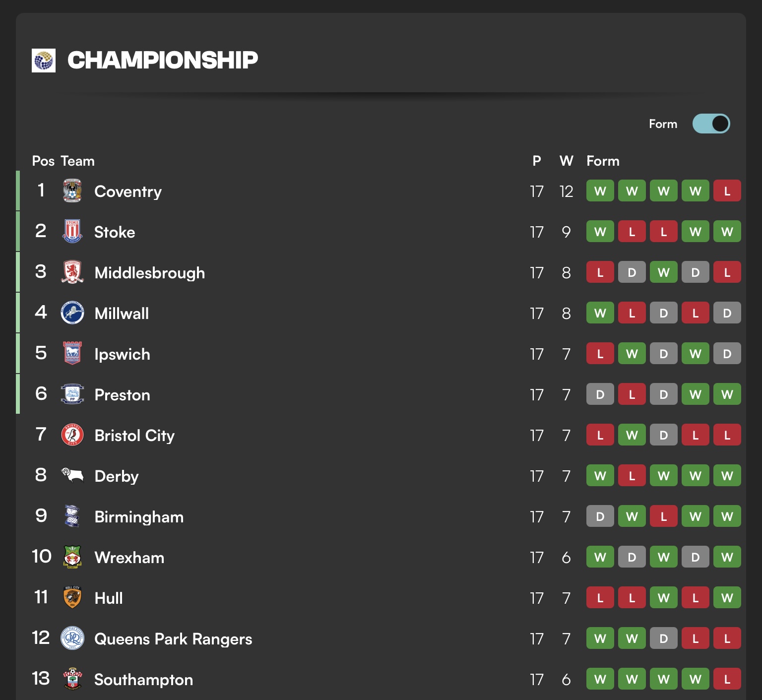Image resolution: width=762 pixels, height=700 pixels.
Task: Open Southampton team name link
Action: (x=143, y=680)
